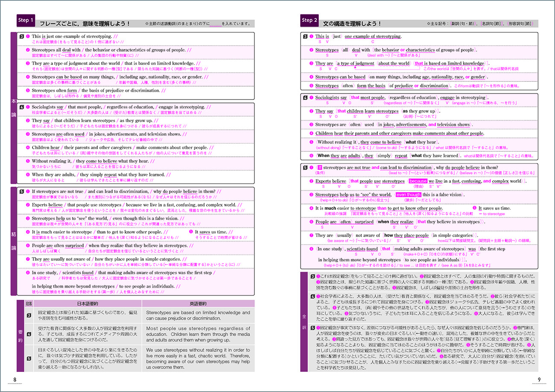Select Japanese summary '固定観念とは限られた知識に基づくものであり'
This screenshot has height=392, width=555.
(88, 316)
